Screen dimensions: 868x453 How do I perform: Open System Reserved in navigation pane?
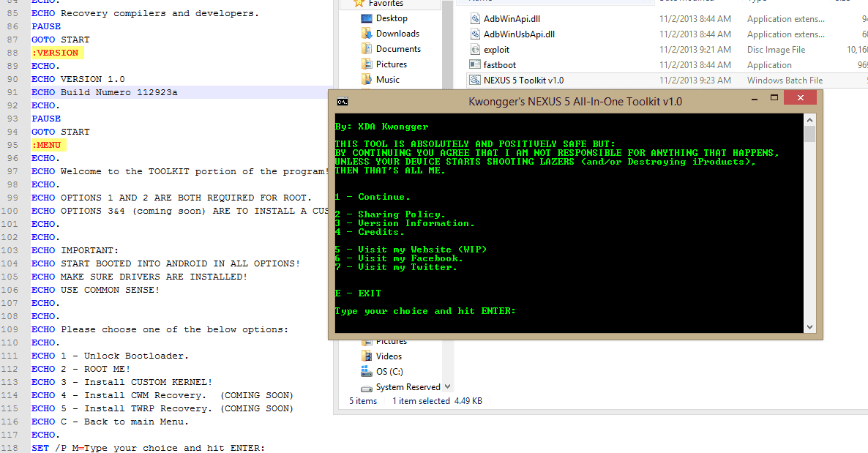point(408,387)
